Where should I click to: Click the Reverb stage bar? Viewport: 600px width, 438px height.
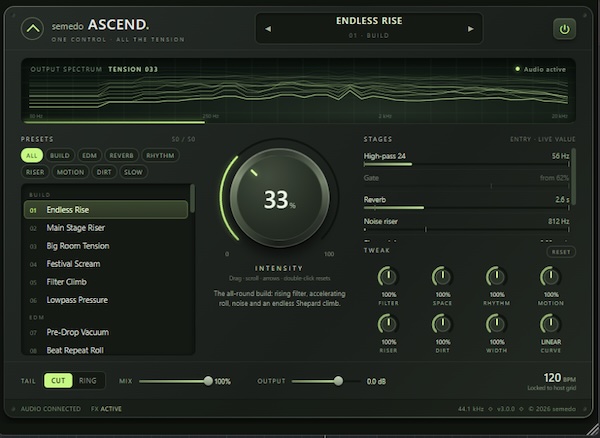(466, 208)
